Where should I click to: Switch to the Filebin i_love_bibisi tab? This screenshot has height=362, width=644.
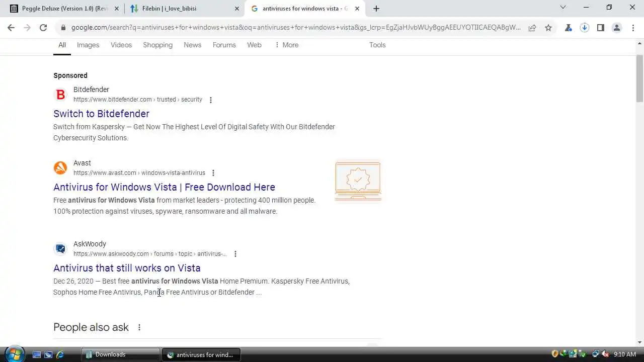coord(184,9)
